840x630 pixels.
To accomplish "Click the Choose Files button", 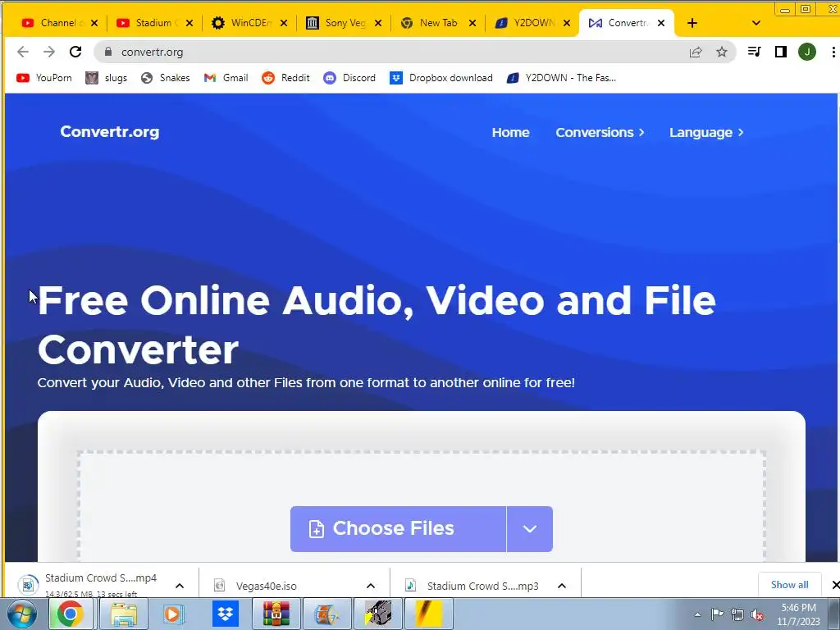I will [398, 529].
